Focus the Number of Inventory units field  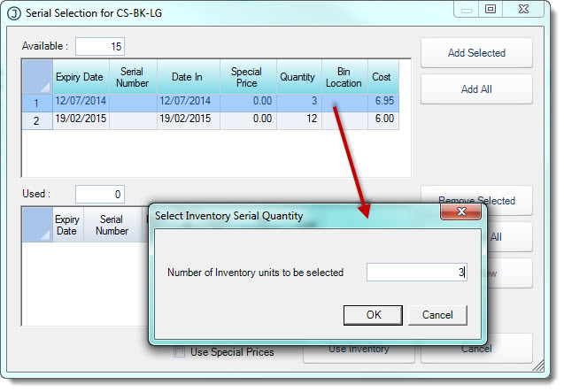(x=416, y=273)
